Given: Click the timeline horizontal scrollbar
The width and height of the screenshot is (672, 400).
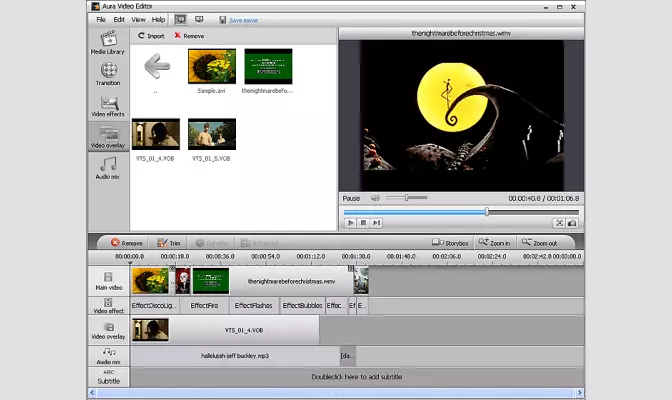Looking at the screenshot, I should coord(335,393).
